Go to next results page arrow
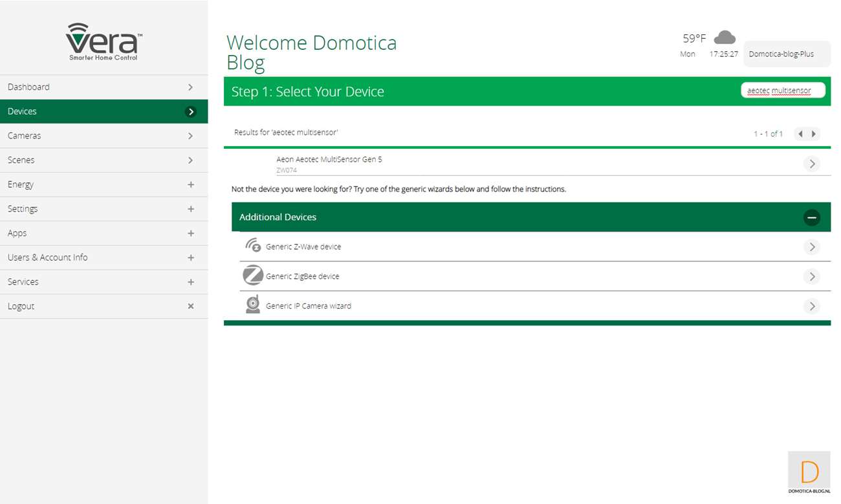 click(x=814, y=134)
